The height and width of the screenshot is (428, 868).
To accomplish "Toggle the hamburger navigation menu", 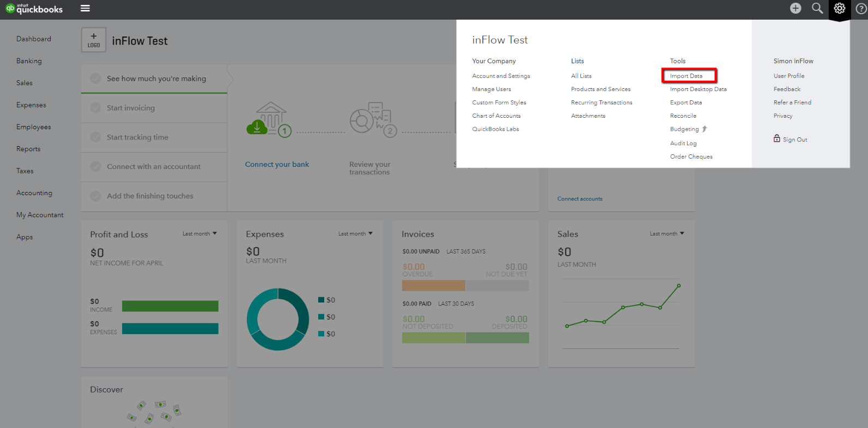I will [x=85, y=8].
